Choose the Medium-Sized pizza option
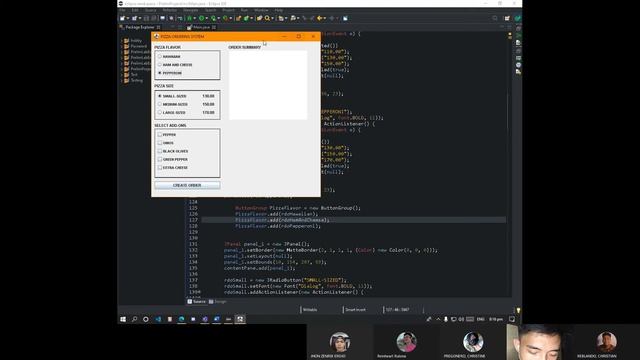Viewport: 640px width, 360px height. 160,104
